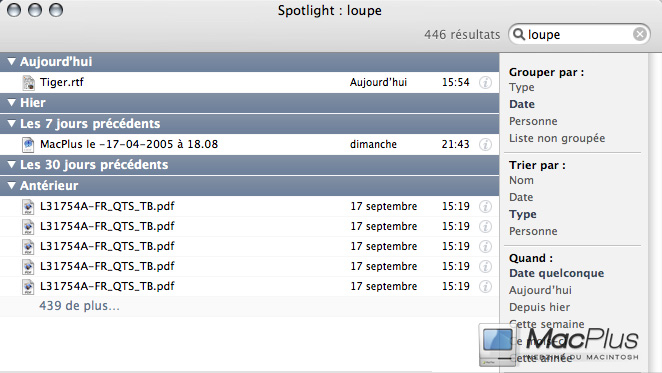Collapse the Aujourd'hui section
This screenshot has height=373, width=662.
coord(11,62)
